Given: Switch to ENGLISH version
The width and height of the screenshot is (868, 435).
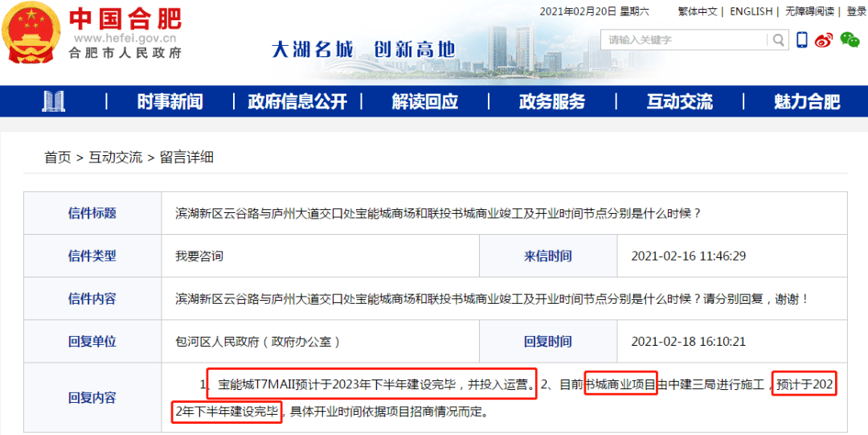Looking at the screenshot, I should (751, 11).
